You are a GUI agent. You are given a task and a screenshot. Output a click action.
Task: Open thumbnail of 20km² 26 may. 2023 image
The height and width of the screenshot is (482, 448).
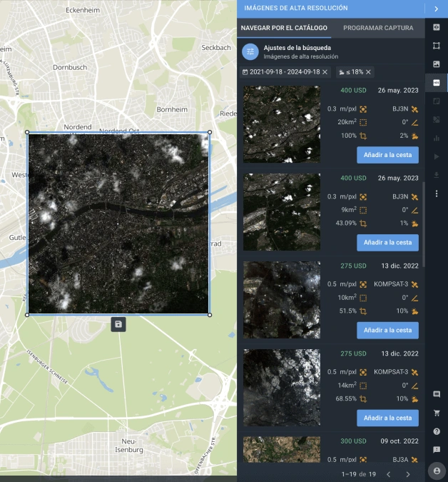pyautogui.click(x=282, y=124)
